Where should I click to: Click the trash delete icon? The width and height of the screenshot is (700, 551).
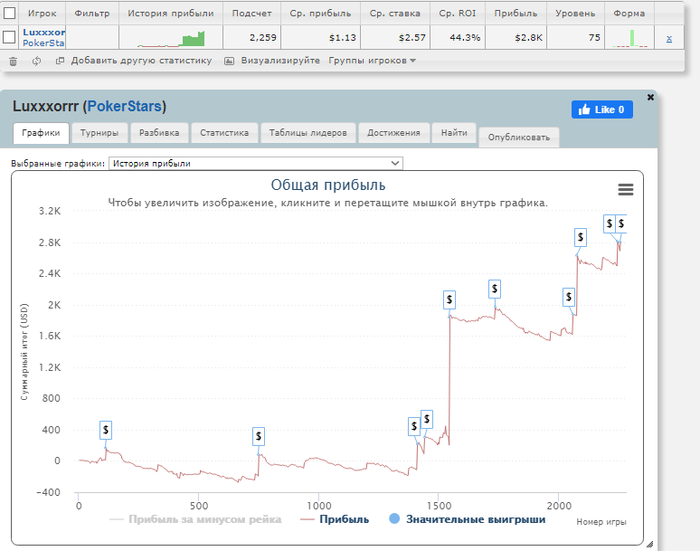click(x=13, y=61)
